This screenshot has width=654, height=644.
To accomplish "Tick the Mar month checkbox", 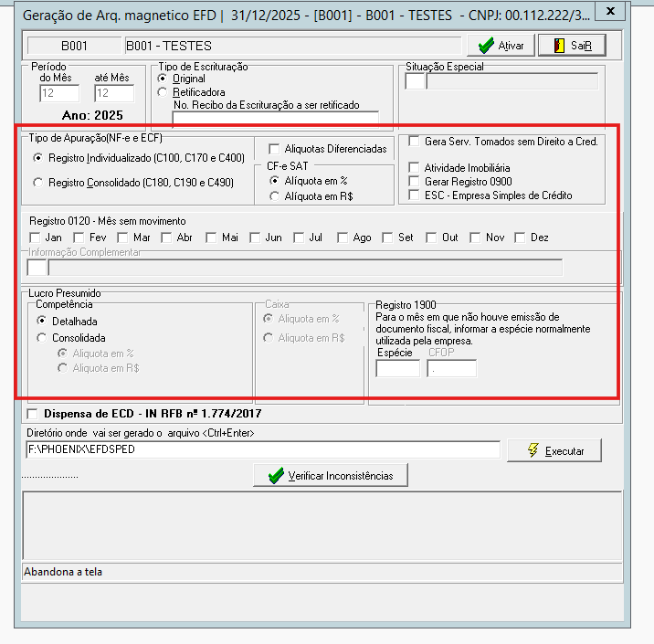I will click(122, 238).
